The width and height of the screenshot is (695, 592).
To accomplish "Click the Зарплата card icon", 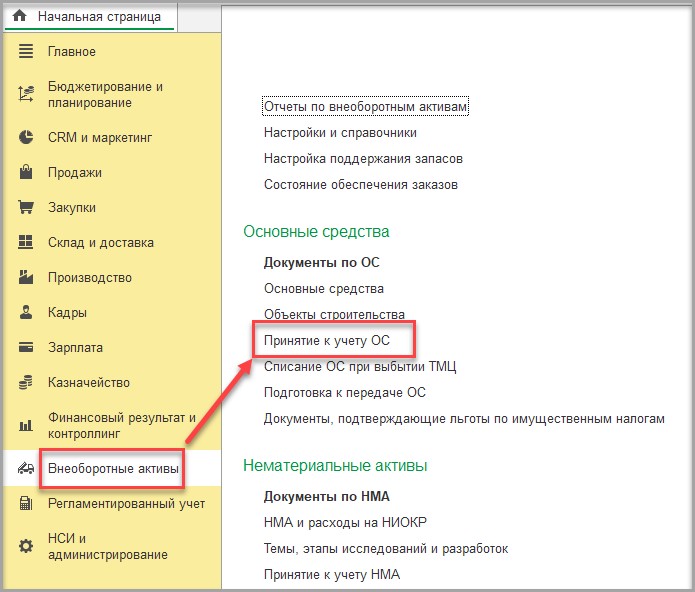I will click(x=26, y=347).
